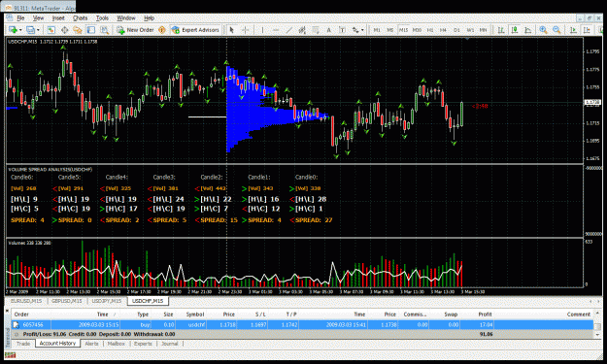Select the Horizontal Line drawing tool
607x364 pixels.
coord(276,30)
